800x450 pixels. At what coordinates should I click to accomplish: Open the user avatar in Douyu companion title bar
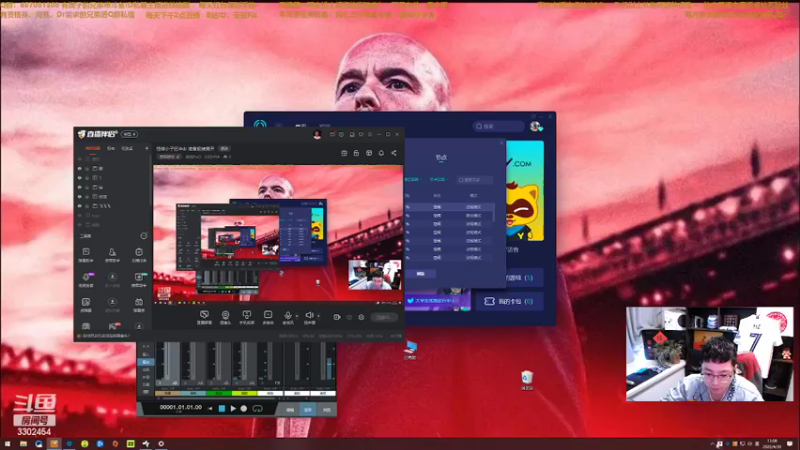[317, 134]
